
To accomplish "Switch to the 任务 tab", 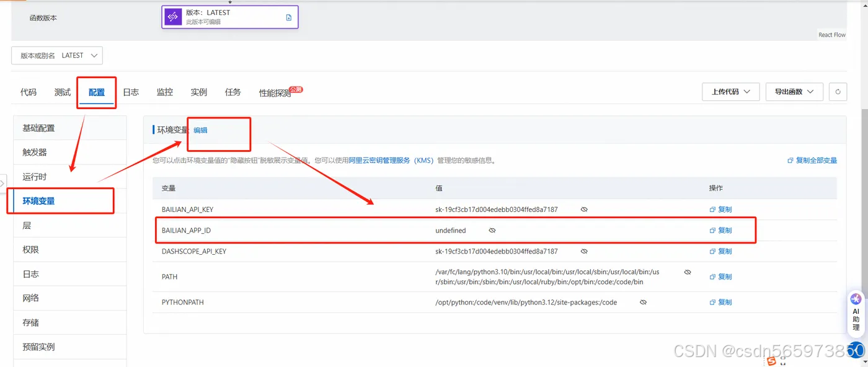I will [x=233, y=92].
